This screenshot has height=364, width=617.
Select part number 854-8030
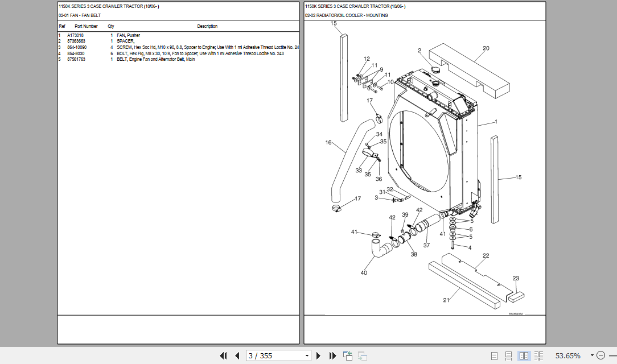(76, 53)
